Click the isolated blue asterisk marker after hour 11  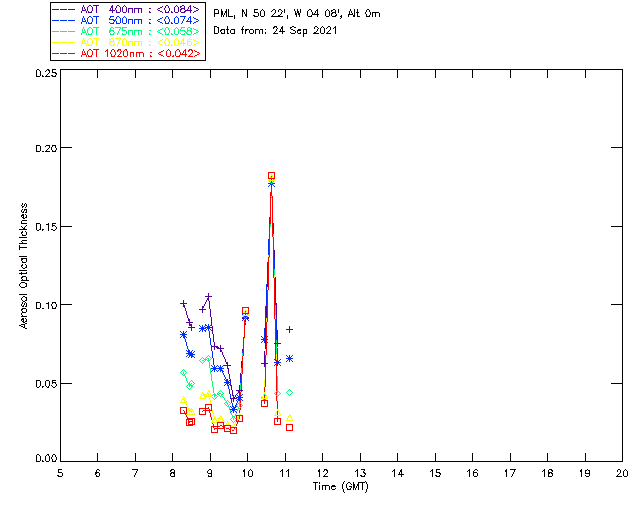pos(289,358)
